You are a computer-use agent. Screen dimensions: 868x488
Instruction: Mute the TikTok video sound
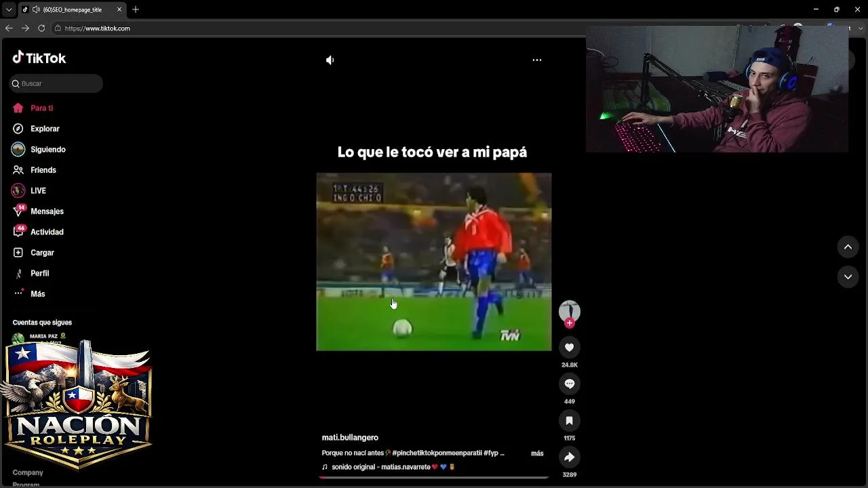(330, 60)
